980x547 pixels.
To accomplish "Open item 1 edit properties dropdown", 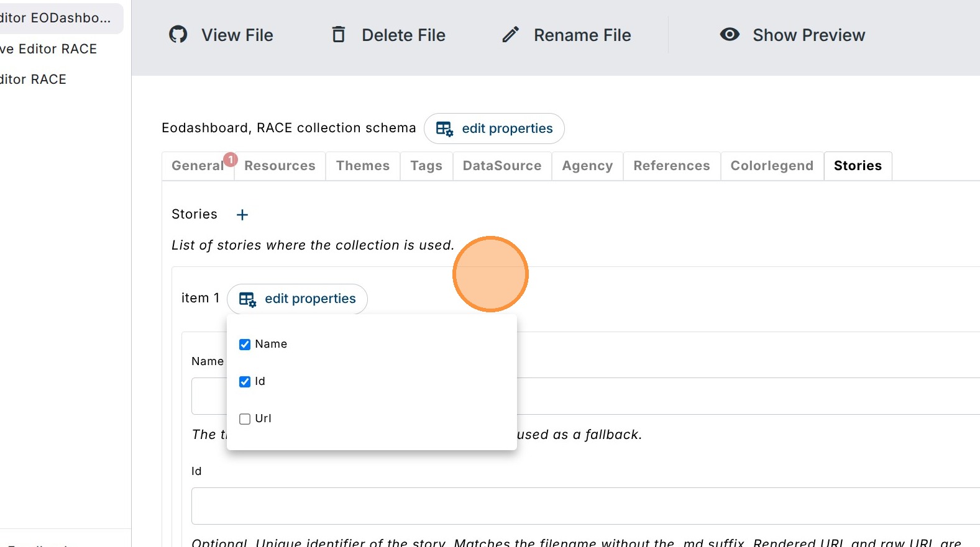I will coord(297,299).
